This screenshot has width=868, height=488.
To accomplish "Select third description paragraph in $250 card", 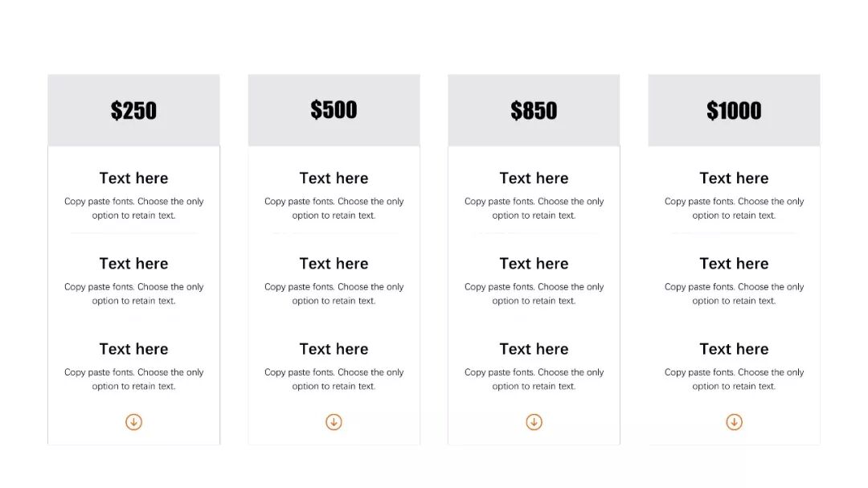I will [133, 379].
